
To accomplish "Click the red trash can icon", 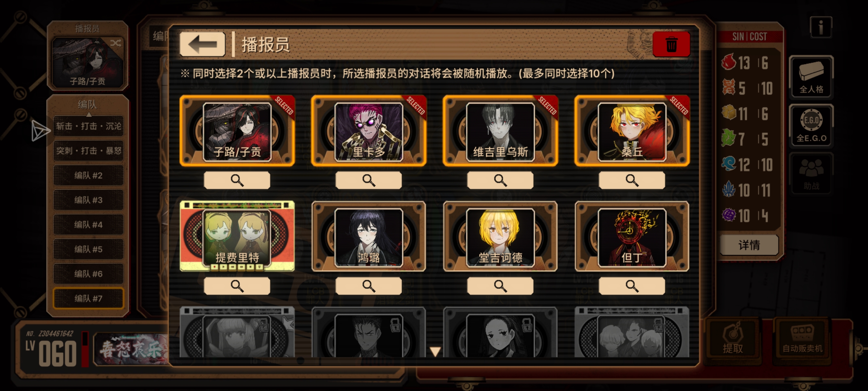I will (671, 45).
